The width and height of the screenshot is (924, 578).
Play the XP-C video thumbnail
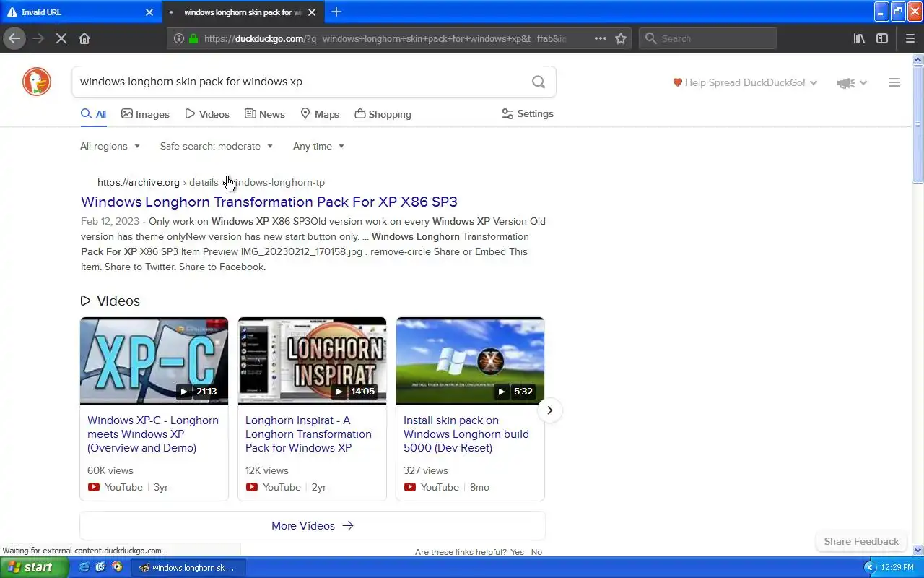click(x=154, y=361)
